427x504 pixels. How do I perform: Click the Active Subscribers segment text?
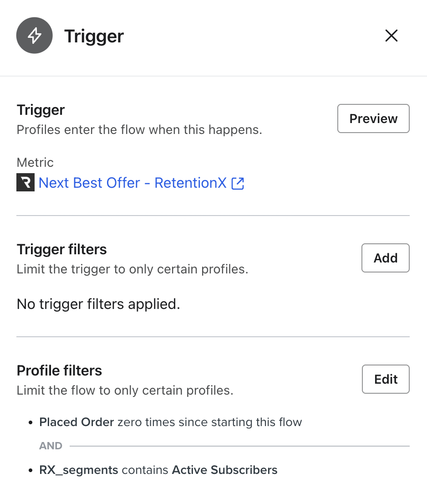pyautogui.click(x=224, y=470)
